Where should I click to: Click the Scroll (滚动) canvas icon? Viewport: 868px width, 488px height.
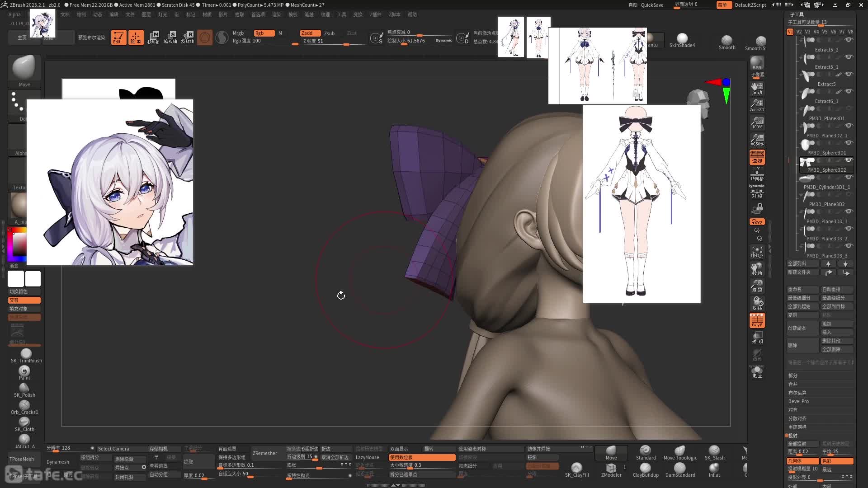coord(757,88)
